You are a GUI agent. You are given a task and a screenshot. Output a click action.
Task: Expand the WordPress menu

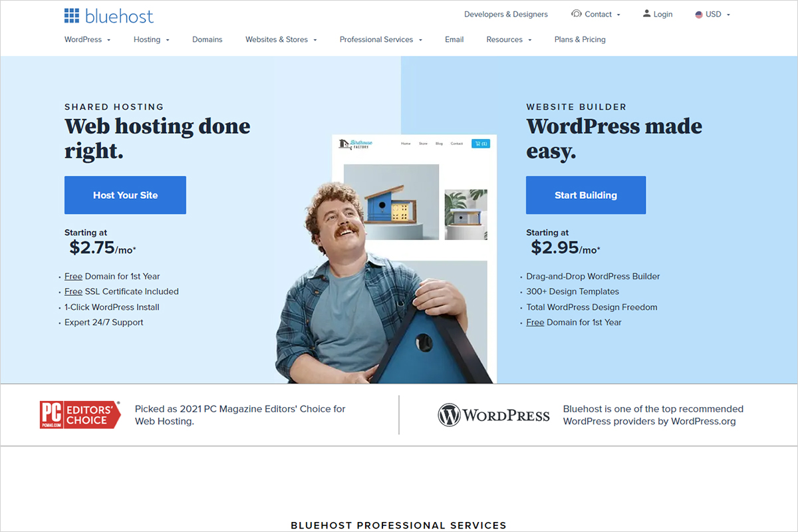click(x=88, y=40)
